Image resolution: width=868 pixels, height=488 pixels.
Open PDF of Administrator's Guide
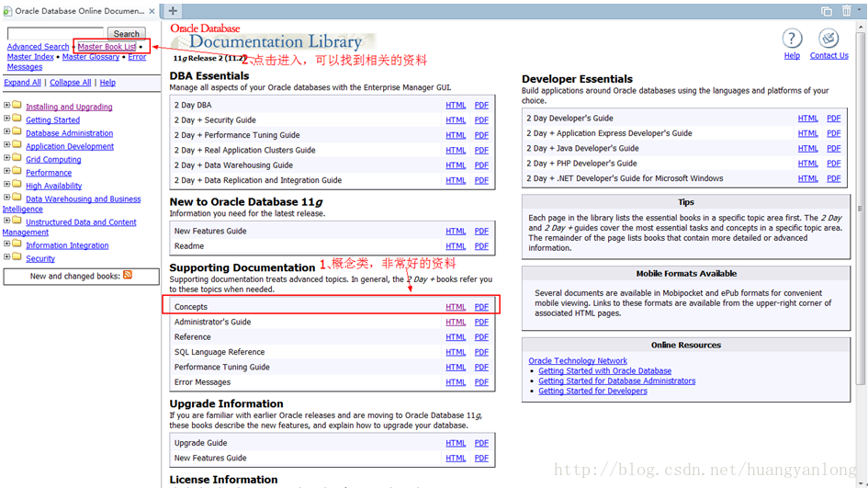(481, 322)
